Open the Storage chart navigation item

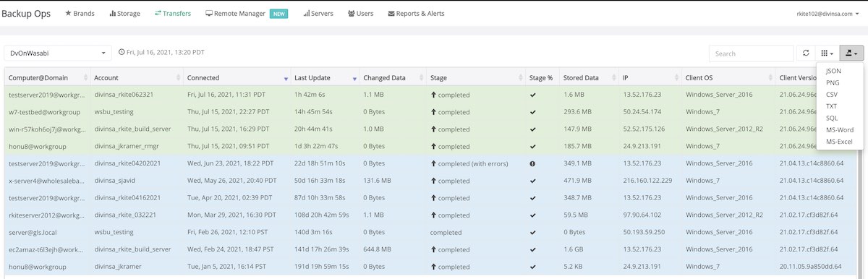coord(124,13)
